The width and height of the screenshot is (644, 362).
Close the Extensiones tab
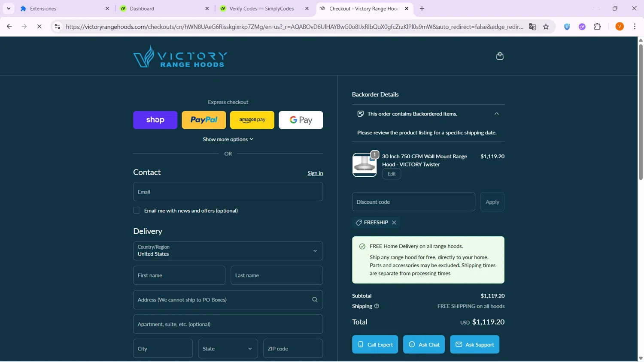point(107,9)
